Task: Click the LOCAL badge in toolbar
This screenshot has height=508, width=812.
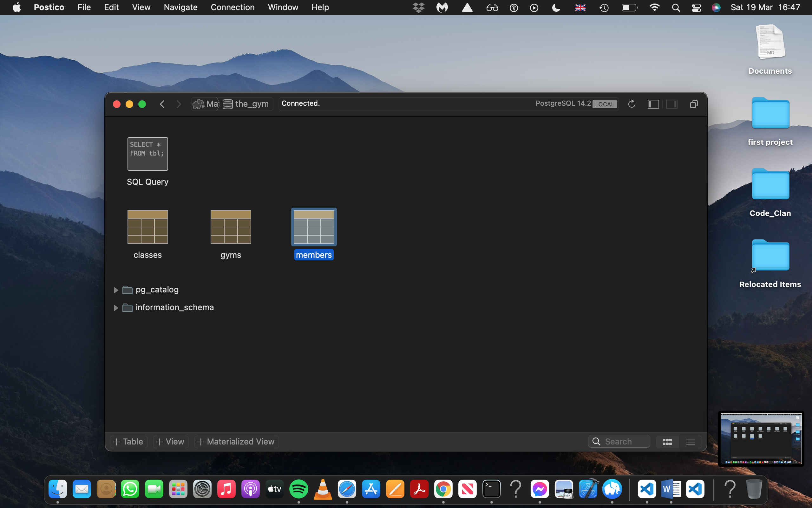Action: pyautogui.click(x=604, y=104)
